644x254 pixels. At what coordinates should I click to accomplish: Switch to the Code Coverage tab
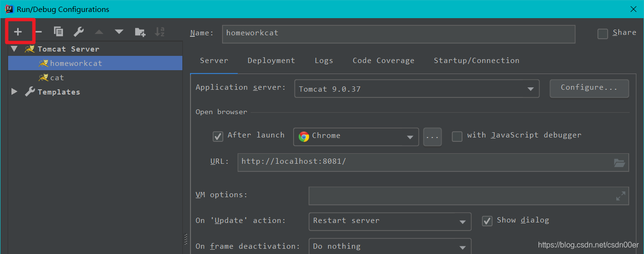pos(383,61)
